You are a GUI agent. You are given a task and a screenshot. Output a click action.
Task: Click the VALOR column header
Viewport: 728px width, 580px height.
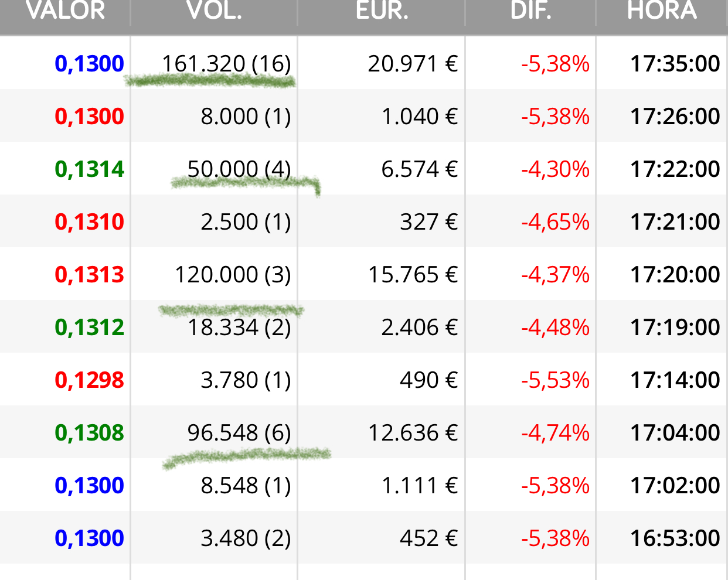coord(66,11)
